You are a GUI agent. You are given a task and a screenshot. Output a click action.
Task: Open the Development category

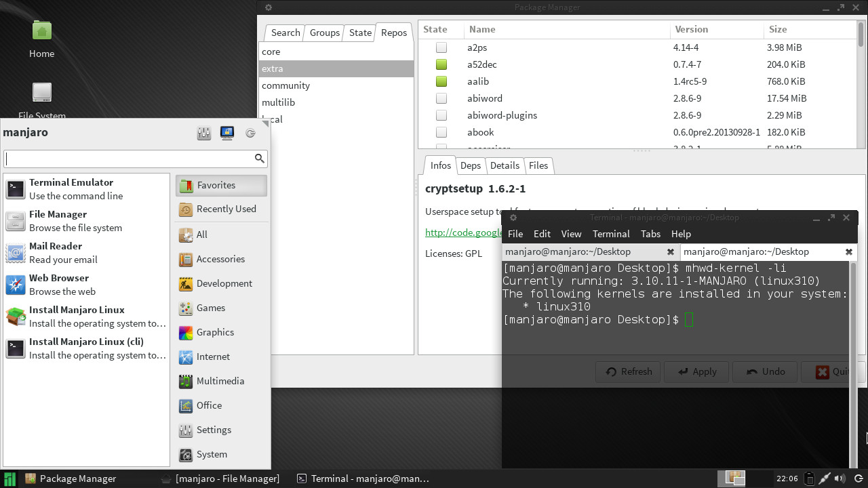(221, 283)
